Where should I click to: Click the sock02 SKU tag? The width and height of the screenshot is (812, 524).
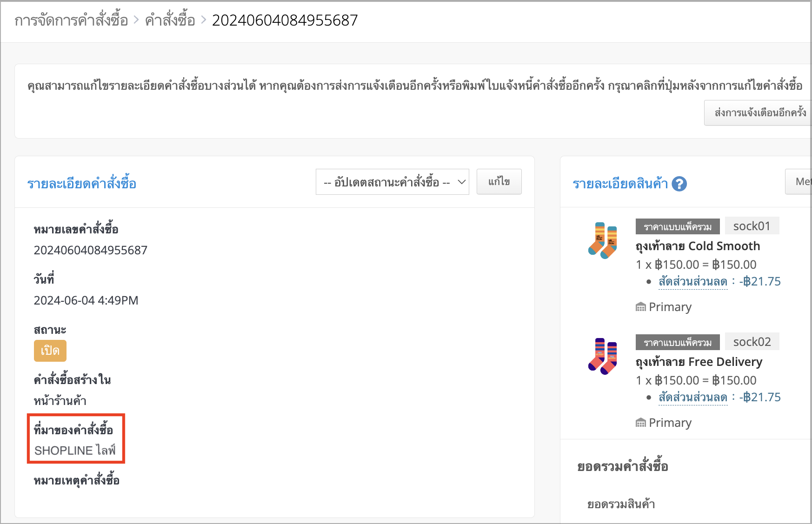[752, 342]
